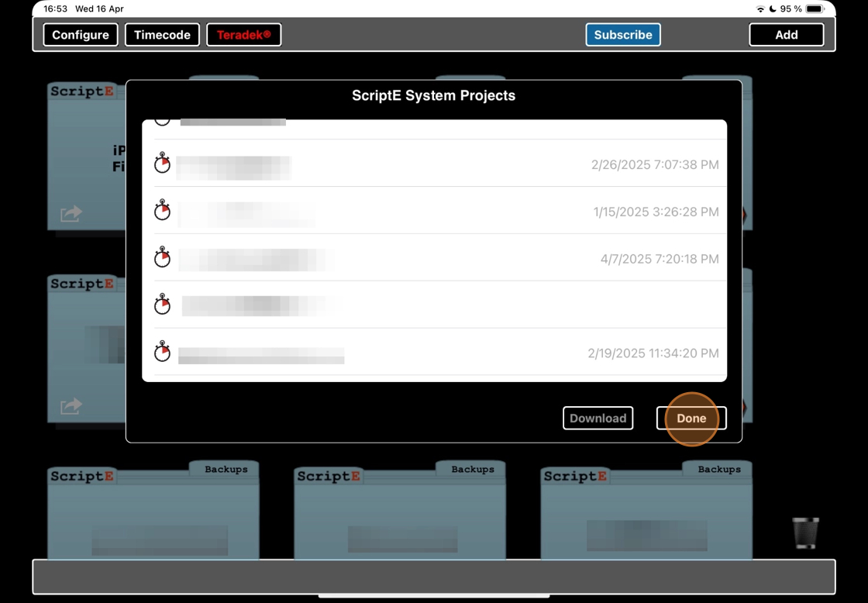Open Backups tab of bottom-left folder
The height and width of the screenshot is (603, 868).
click(226, 469)
